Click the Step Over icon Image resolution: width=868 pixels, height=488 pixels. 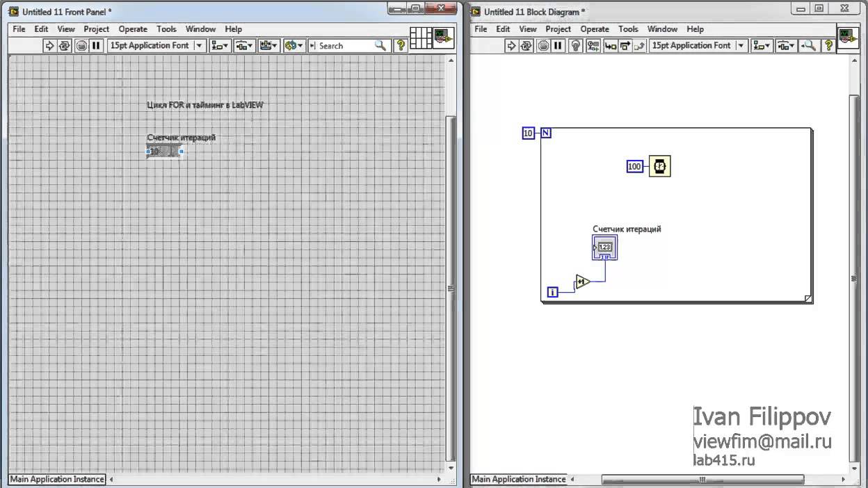[x=625, y=46]
